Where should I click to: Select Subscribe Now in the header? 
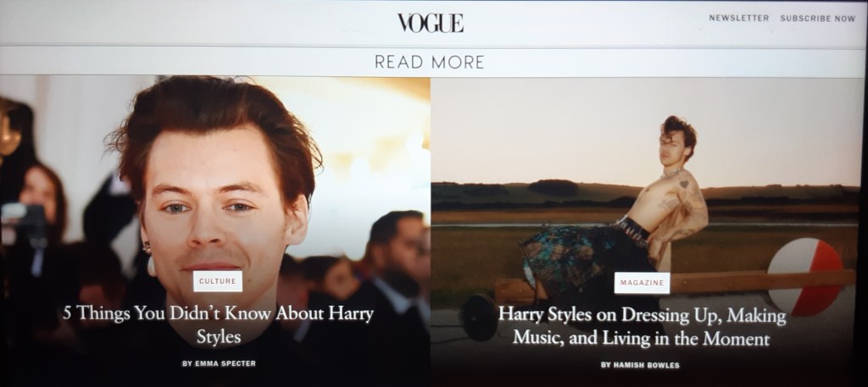click(818, 19)
